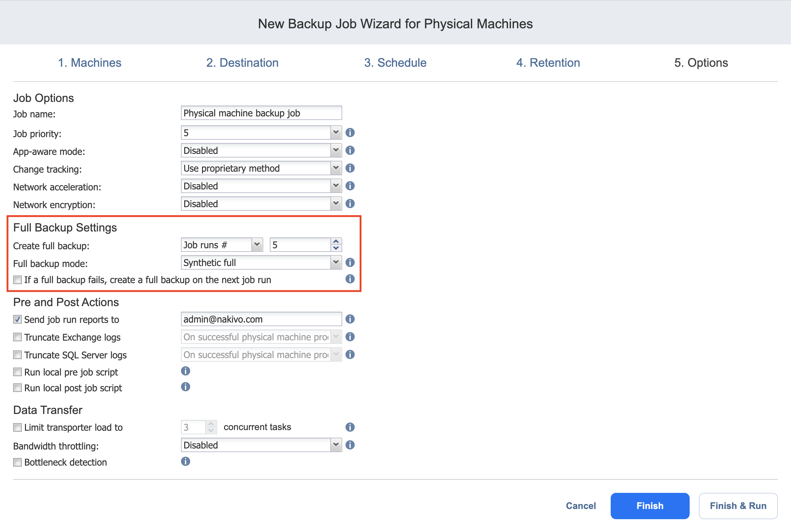Check Run local pre job script
791x532 pixels.
coord(17,372)
